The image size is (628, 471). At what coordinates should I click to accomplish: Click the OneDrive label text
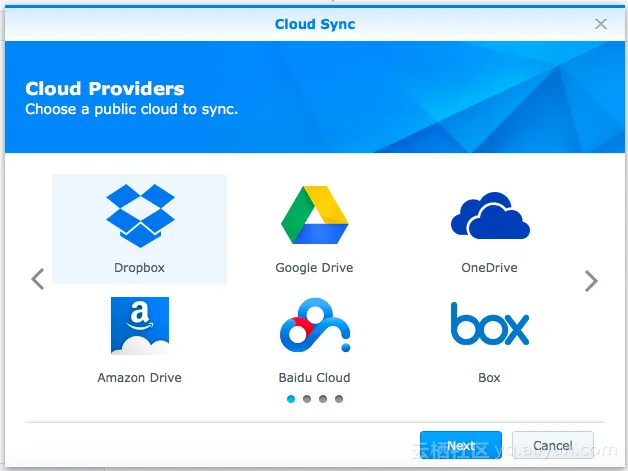click(x=489, y=268)
